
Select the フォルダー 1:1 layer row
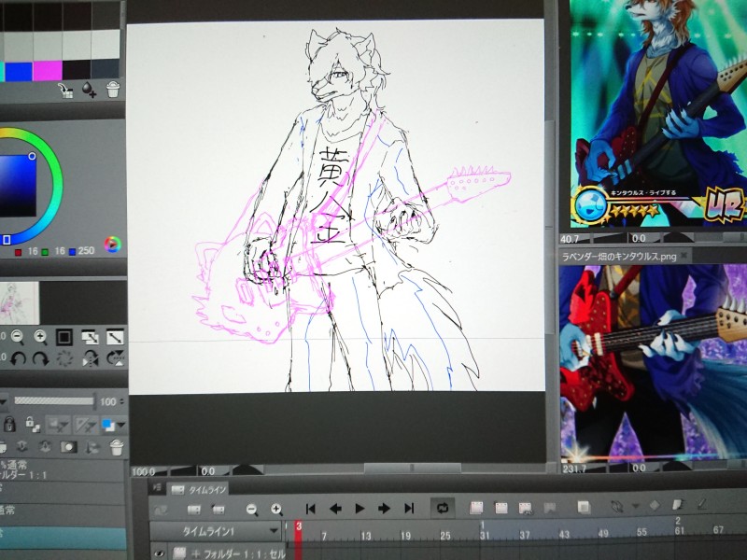pos(62,470)
